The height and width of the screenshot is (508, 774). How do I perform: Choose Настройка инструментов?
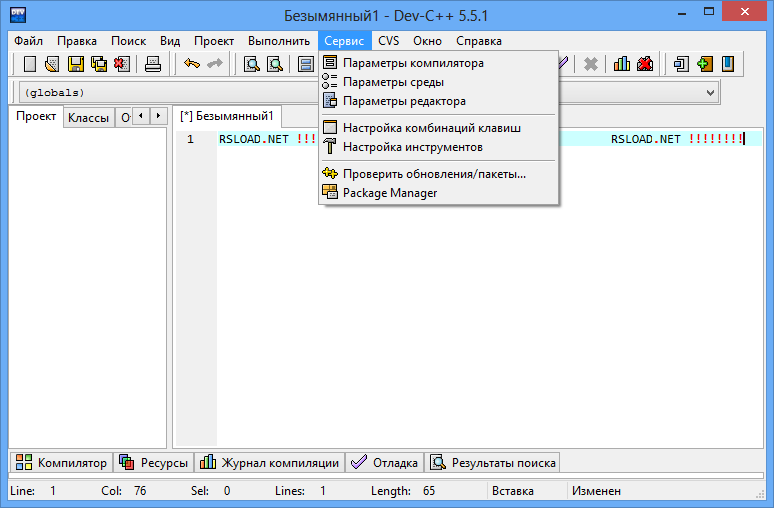coord(439,147)
